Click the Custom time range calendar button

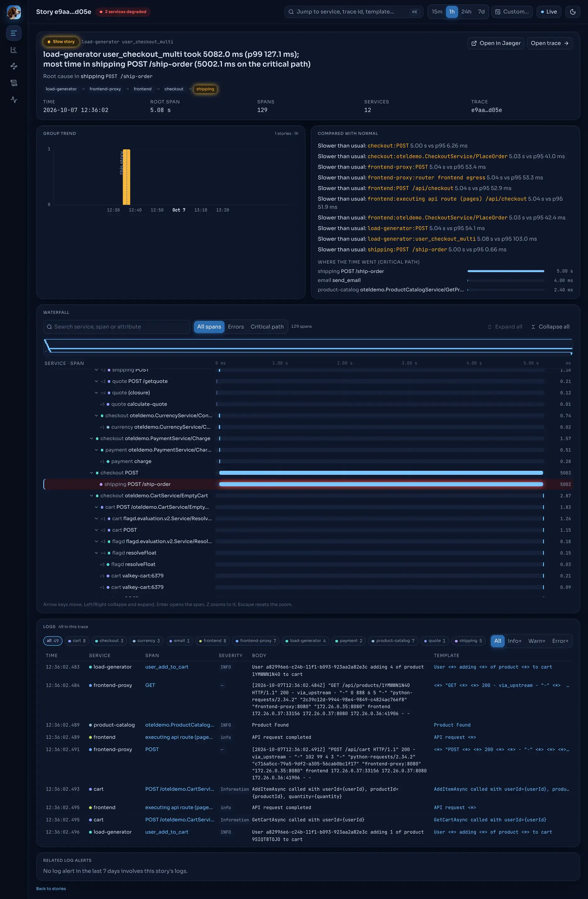tap(512, 12)
